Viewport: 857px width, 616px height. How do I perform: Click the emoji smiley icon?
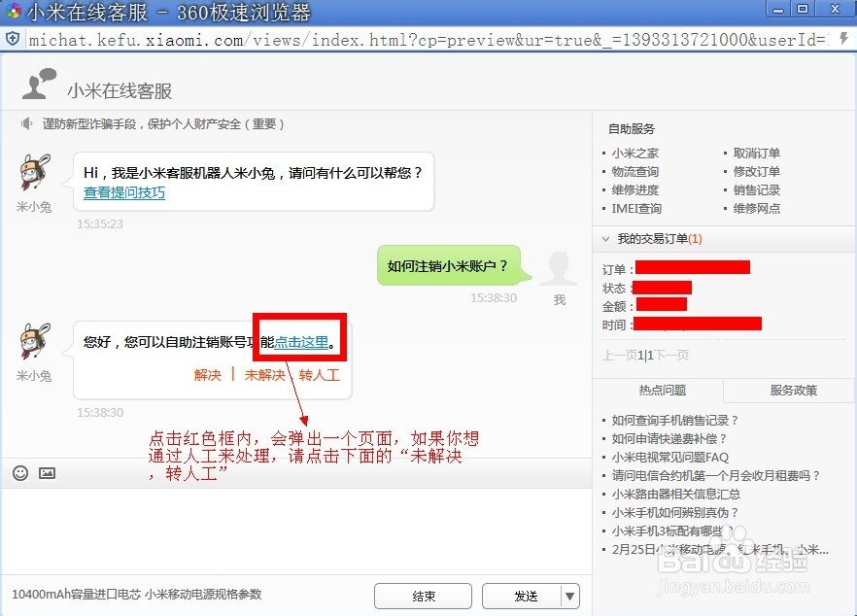[20, 473]
